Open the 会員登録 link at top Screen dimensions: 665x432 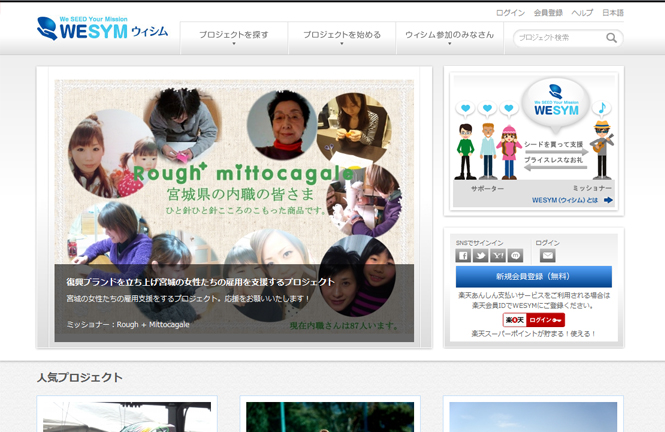(548, 13)
